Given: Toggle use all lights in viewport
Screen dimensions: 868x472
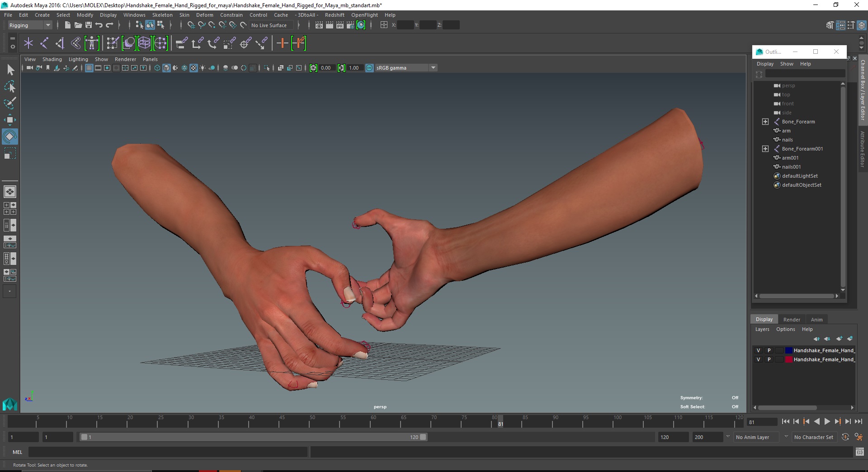Looking at the screenshot, I should [x=203, y=68].
